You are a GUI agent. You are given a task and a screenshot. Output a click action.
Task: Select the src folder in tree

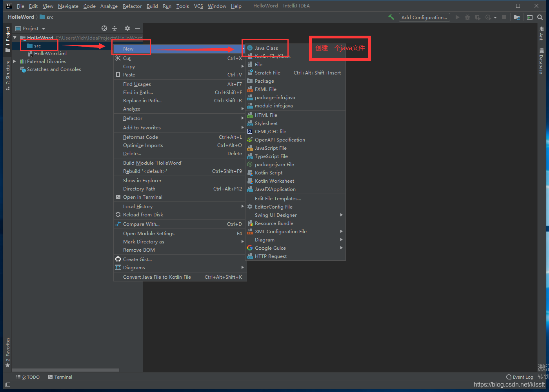pyautogui.click(x=37, y=46)
